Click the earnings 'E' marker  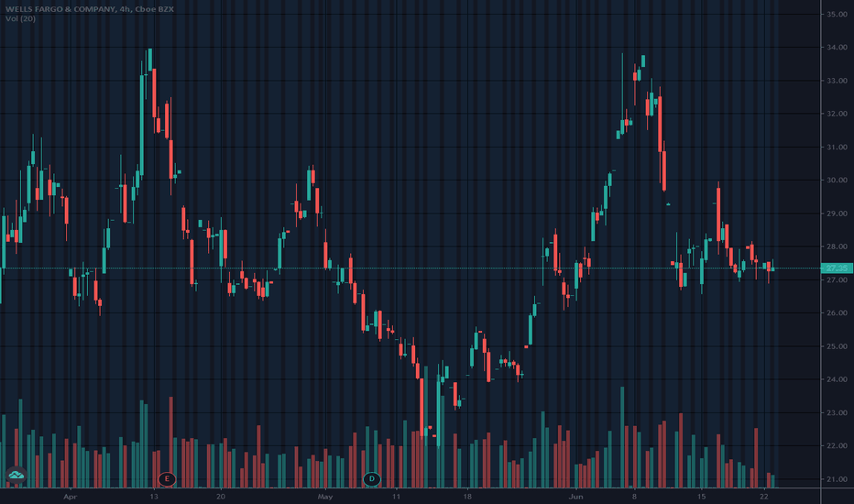point(167,479)
